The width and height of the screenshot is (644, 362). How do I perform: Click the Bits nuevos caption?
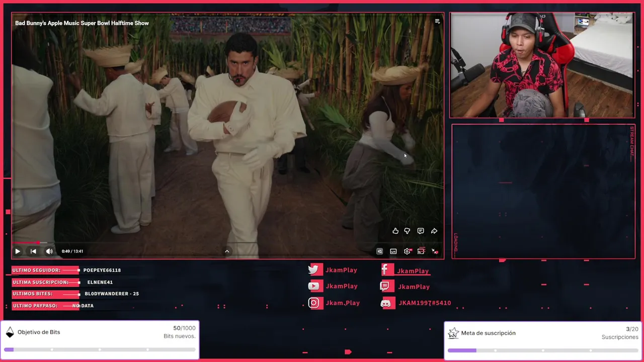(180, 336)
